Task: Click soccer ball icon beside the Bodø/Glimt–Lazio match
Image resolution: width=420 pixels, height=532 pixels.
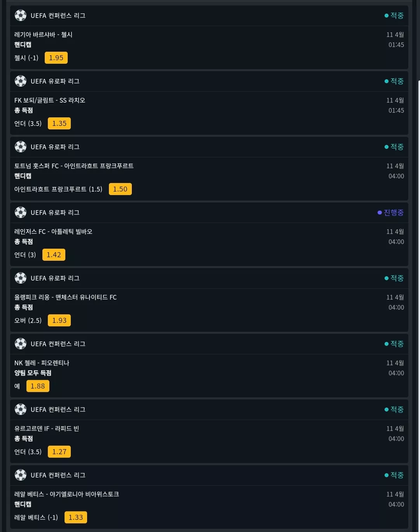Action: pos(21,81)
